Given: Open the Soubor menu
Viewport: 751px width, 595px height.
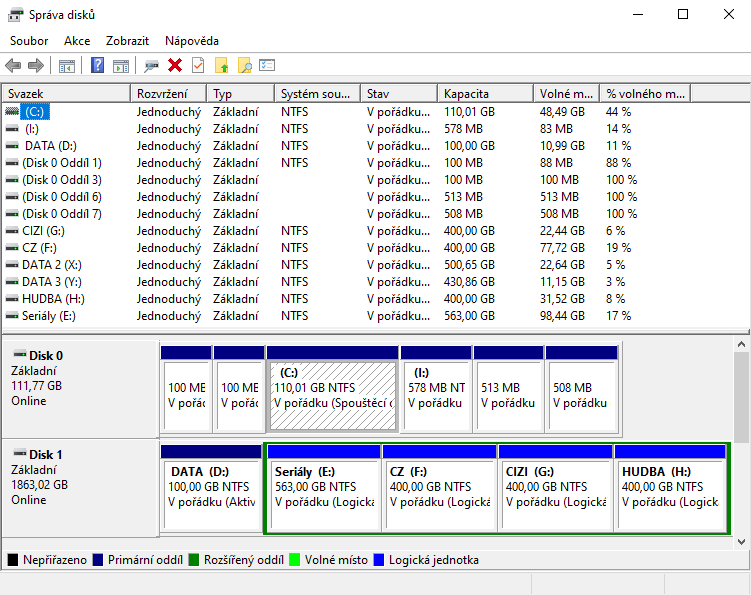Looking at the screenshot, I should coord(29,41).
